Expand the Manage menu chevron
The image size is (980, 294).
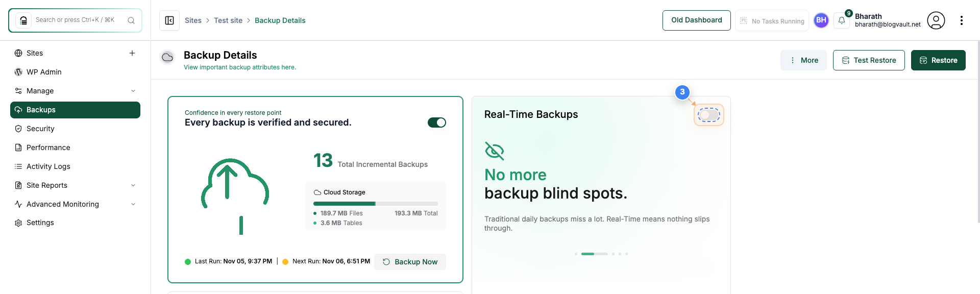133,91
